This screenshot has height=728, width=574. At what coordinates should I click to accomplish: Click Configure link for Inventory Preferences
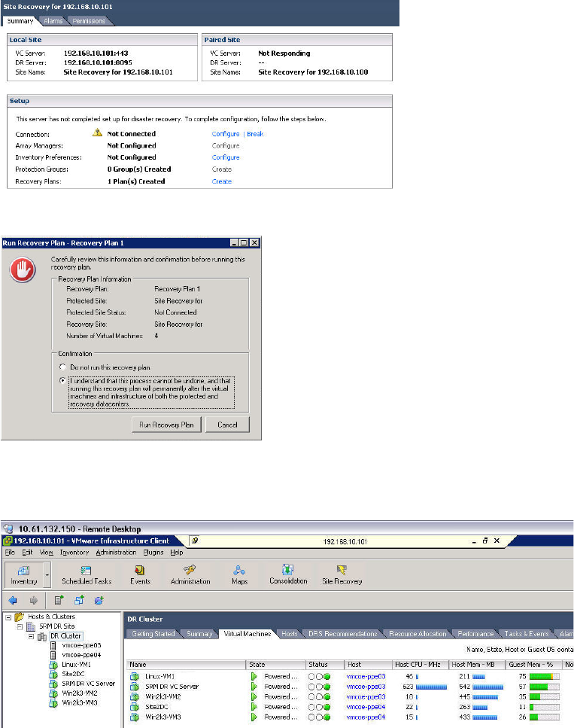pyautogui.click(x=226, y=157)
